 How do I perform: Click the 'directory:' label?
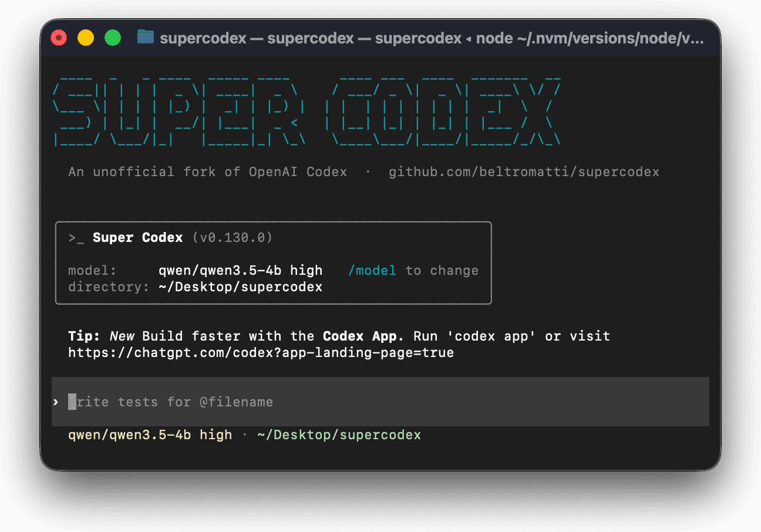[x=109, y=287]
